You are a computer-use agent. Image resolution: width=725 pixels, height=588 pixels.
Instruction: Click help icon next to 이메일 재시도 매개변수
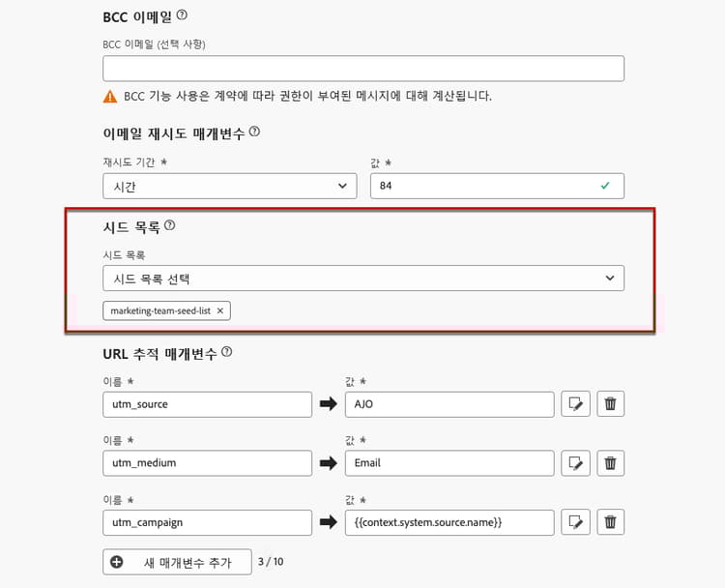[254, 132]
